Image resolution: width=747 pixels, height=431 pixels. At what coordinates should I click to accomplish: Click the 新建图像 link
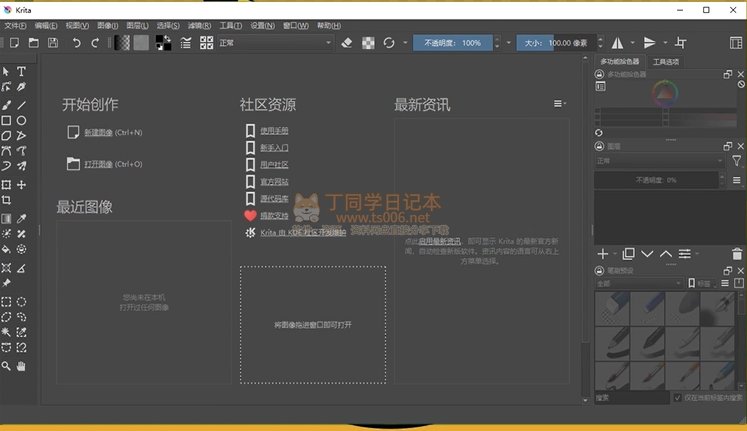coord(98,132)
